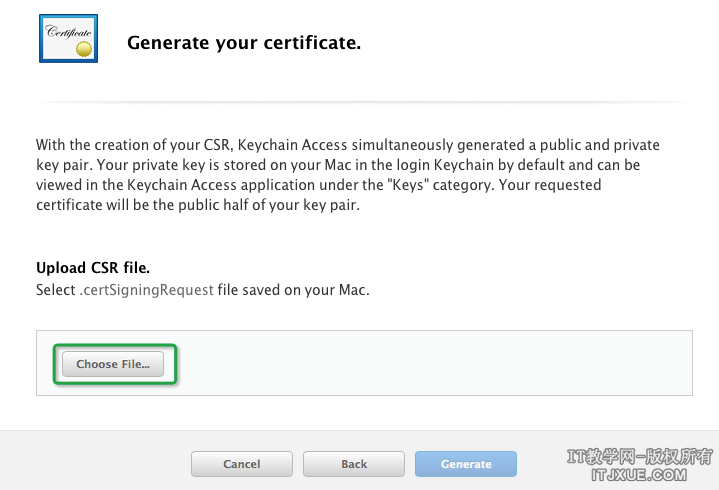
Task: Click the blue Generate button
Action: [466, 464]
